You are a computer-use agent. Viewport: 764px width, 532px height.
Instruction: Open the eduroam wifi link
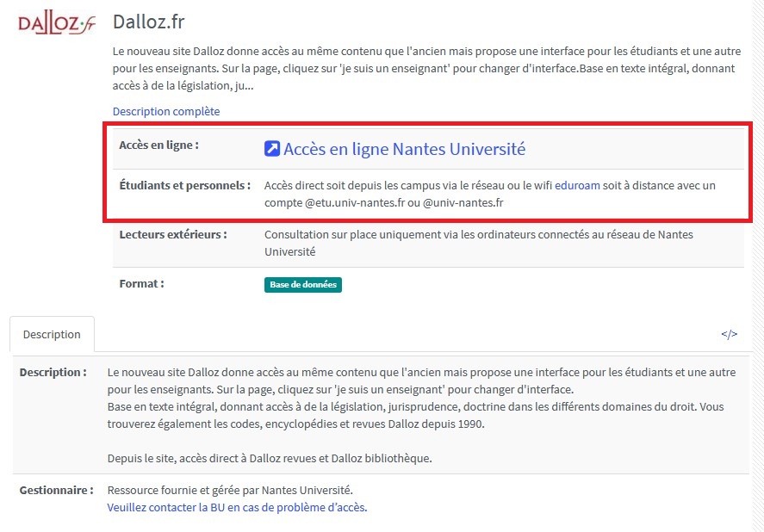tap(577, 185)
